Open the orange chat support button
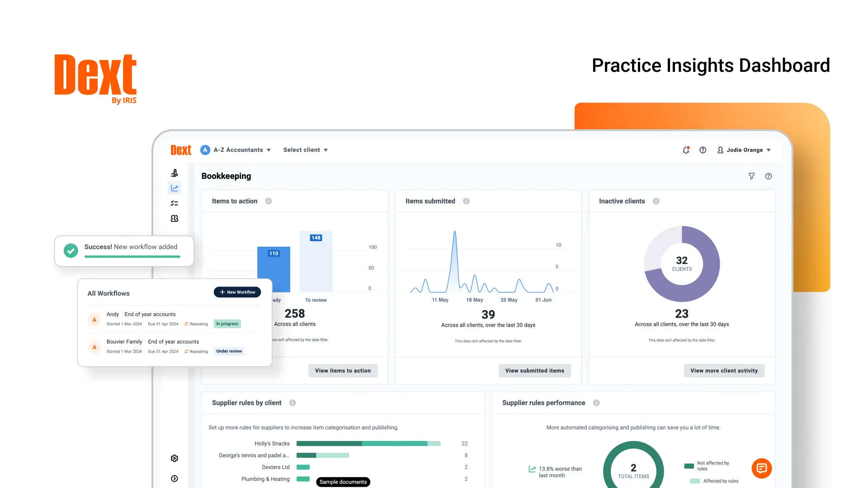Screen dimensions: 868x488 click(x=762, y=468)
